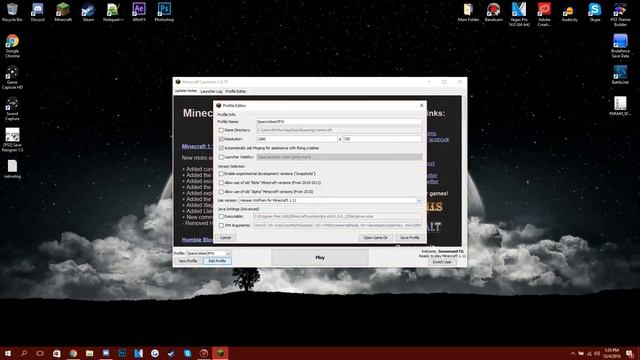
Task: Open PS3 Theme Builder desktop icon
Action: point(620,14)
